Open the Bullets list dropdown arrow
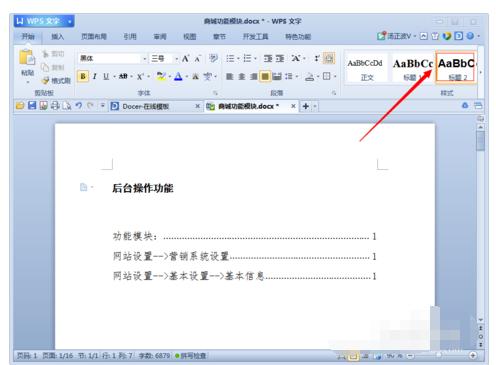The image size is (496, 365). (238, 59)
